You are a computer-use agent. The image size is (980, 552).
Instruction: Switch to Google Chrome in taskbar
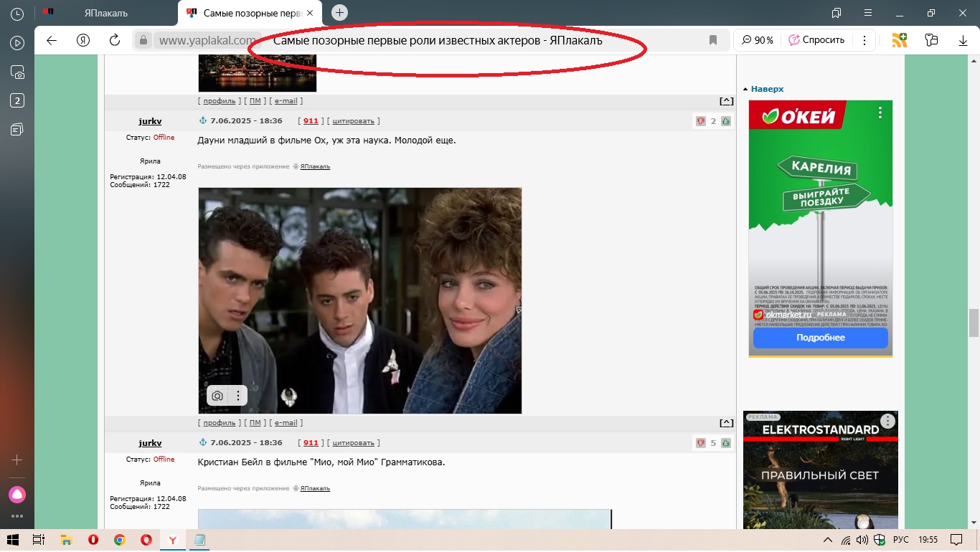[x=120, y=540]
